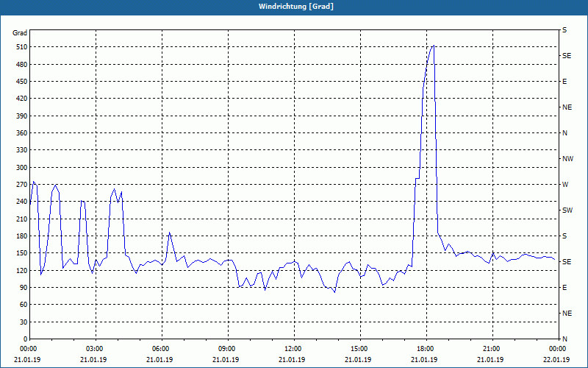Click the 360 degree axis label
The height and width of the screenshot is (368, 588).
tap(22, 133)
